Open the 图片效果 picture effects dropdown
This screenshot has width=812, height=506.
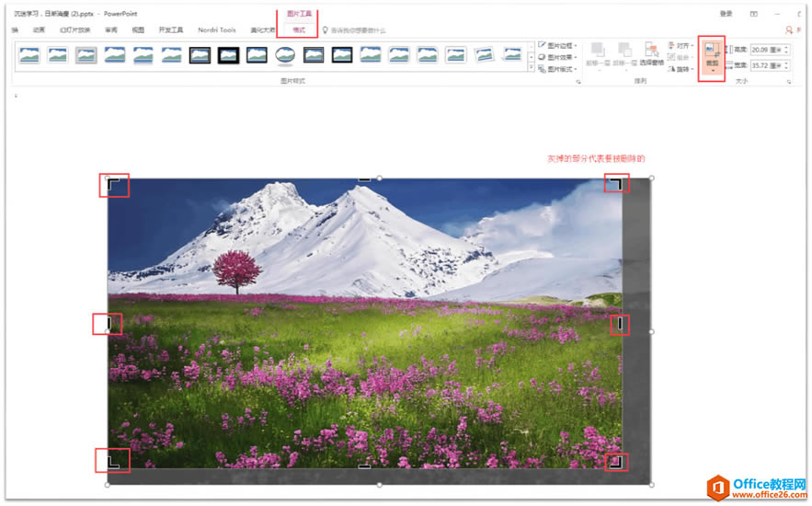click(557, 57)
